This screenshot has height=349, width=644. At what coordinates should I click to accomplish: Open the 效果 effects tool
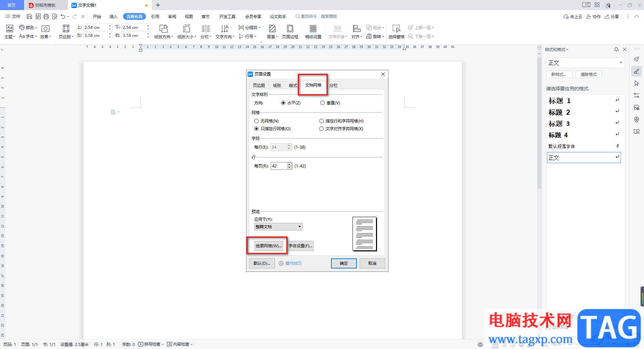pyautogui.click(x=45, y=32)
